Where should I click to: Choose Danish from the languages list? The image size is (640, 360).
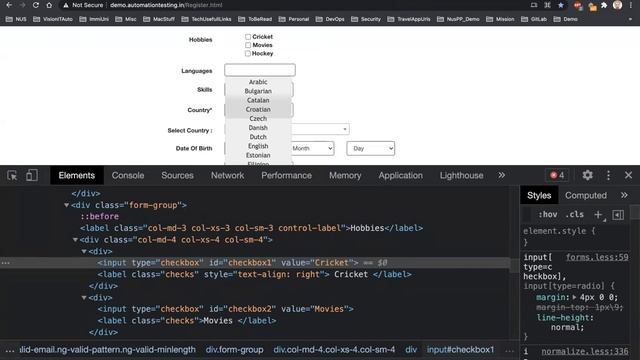coord(258,128)
